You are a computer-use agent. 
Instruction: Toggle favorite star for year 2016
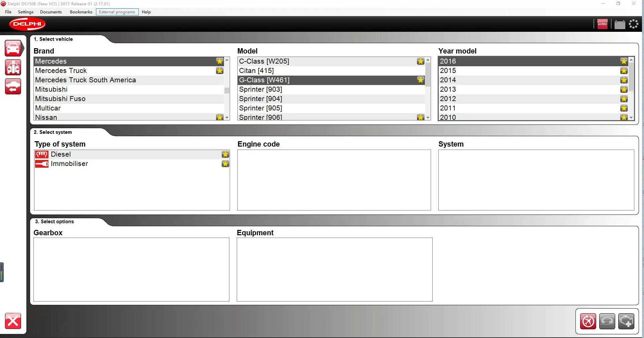point(624,61)
